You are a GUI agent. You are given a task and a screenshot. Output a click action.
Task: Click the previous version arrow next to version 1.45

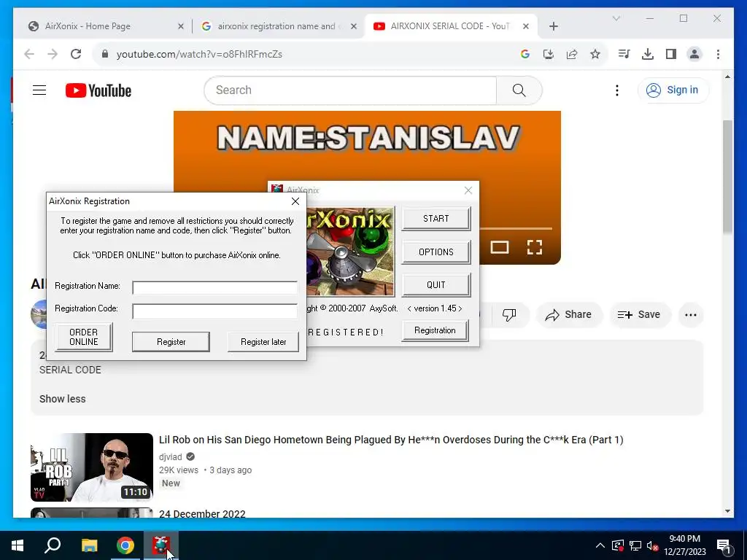click(409, 308)
